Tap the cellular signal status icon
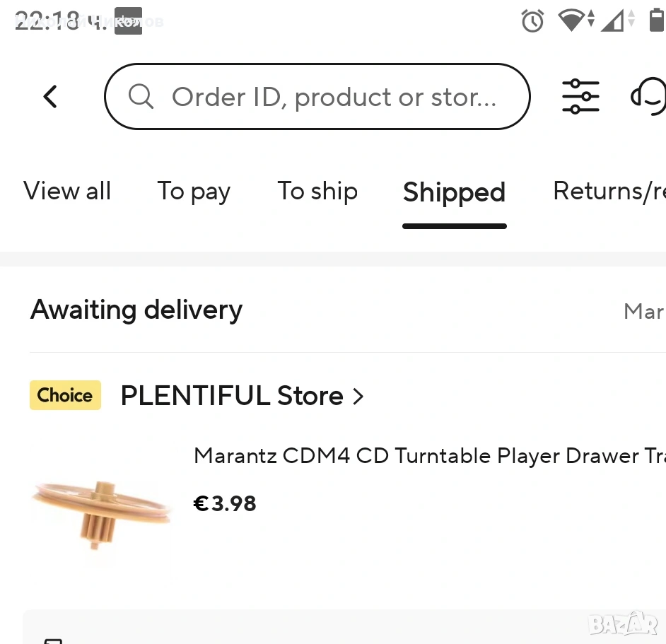This screenshot has width=666, height=644. click(615, 20)
